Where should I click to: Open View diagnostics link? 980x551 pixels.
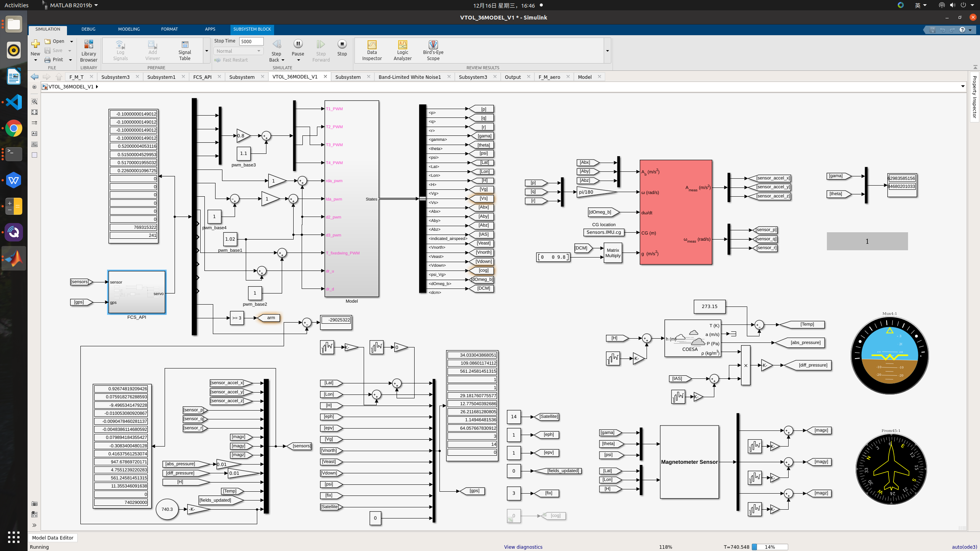[523, 547]
